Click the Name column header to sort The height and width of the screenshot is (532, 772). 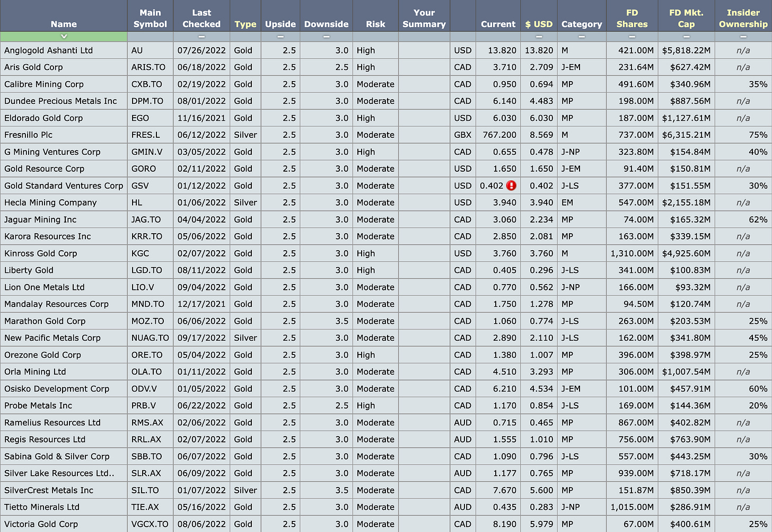64,23
